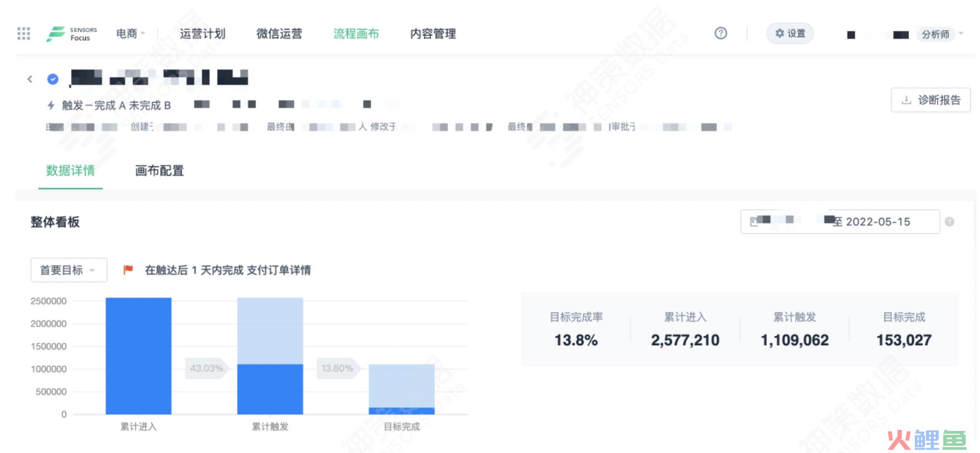Click the lightning trigger icon
This screenshot has height=453, width=980.
coord(51,105)
